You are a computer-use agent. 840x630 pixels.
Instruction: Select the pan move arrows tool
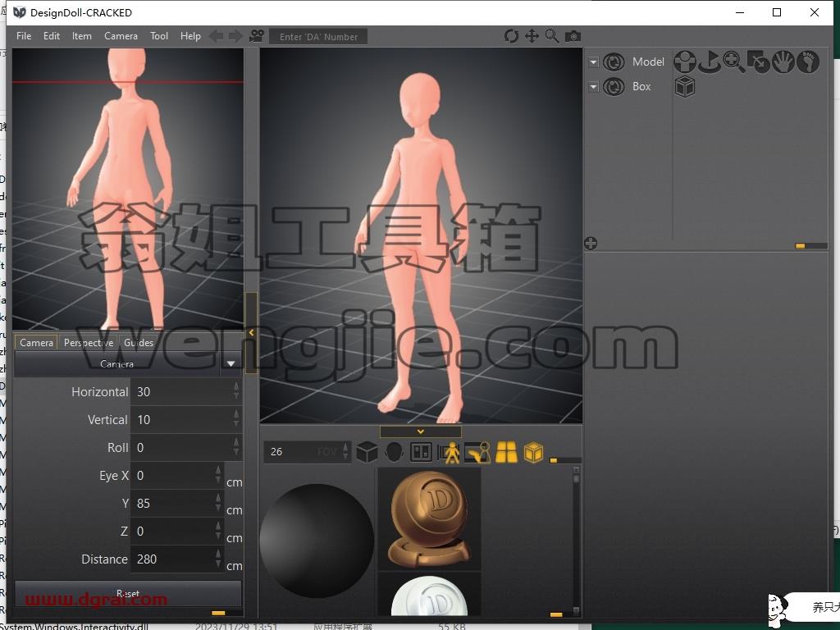tap(532, 36)
